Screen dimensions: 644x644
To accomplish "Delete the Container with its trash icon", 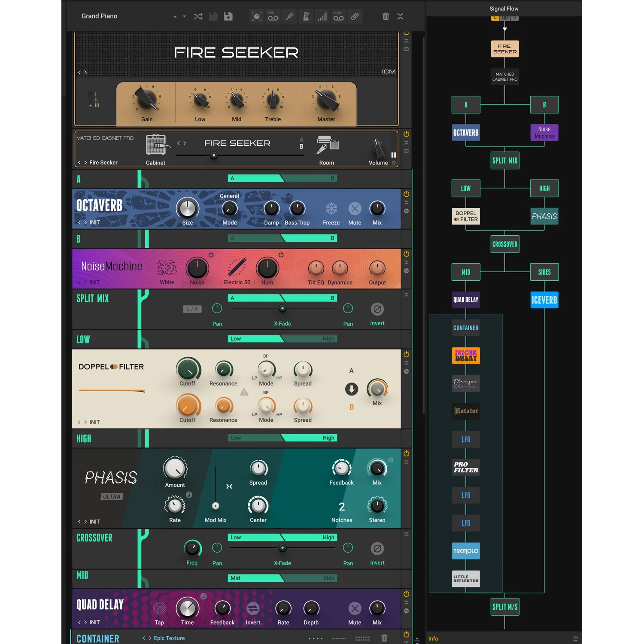I will (384, 638).
